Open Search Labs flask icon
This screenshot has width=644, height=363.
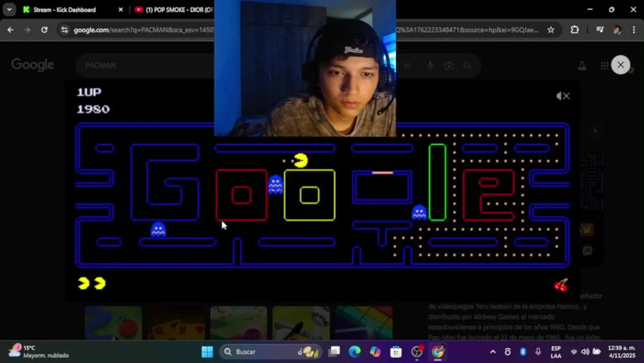[582, 66]
